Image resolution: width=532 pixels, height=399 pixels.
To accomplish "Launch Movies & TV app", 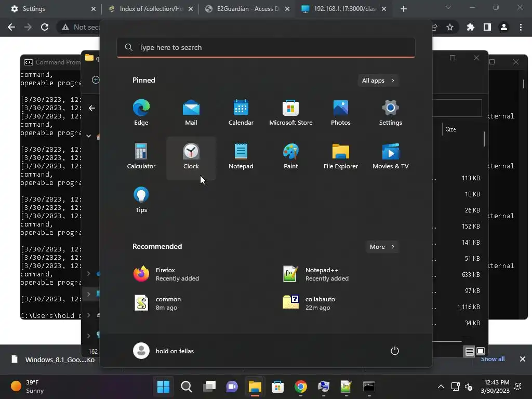I will click(x=391, y=156).
